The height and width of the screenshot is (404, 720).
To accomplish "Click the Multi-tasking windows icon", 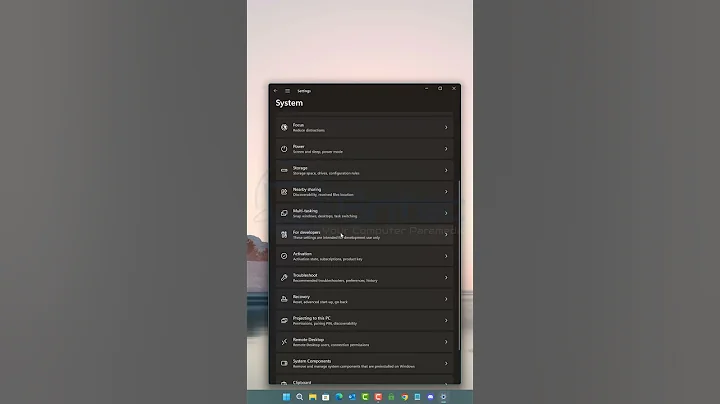I will point(284,213).
